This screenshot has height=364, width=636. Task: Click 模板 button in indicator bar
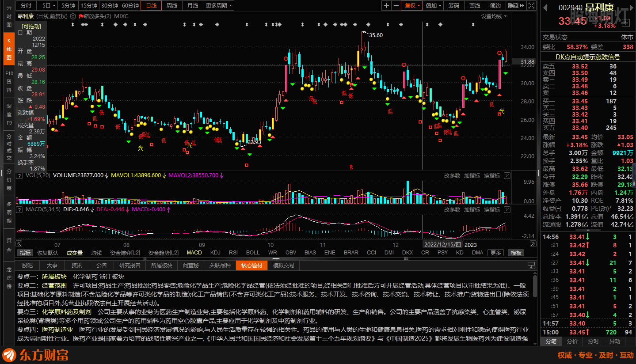(516, 253)
